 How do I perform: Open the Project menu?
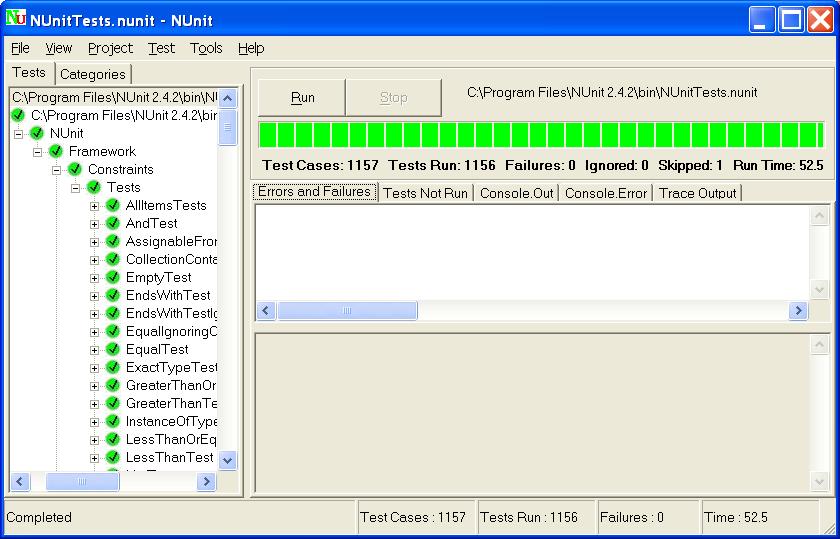click(110, 48)
